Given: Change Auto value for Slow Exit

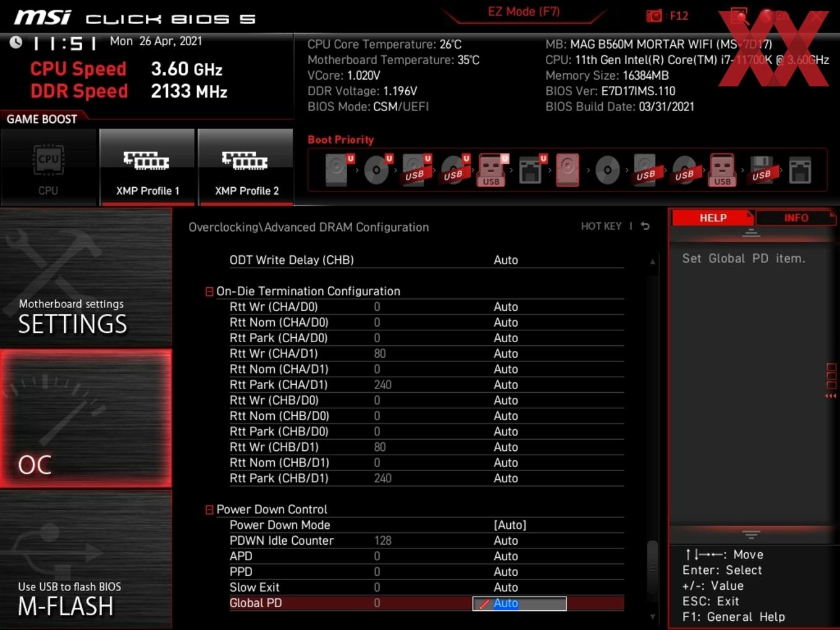Looking at the screenshot, I should [506, 587].
